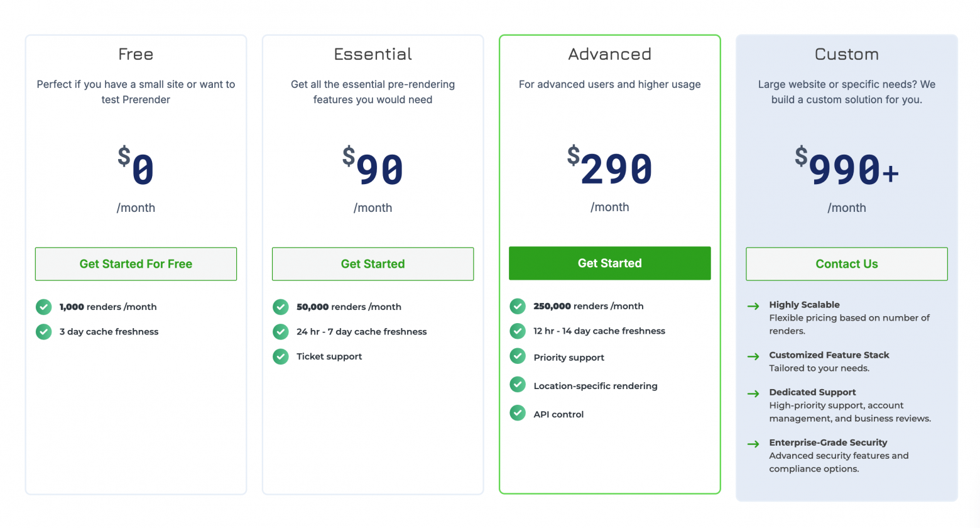Click the check icon beside 50,000 renders /month
The height and width of the screenshot is (528, 980).
pos(281,307)
